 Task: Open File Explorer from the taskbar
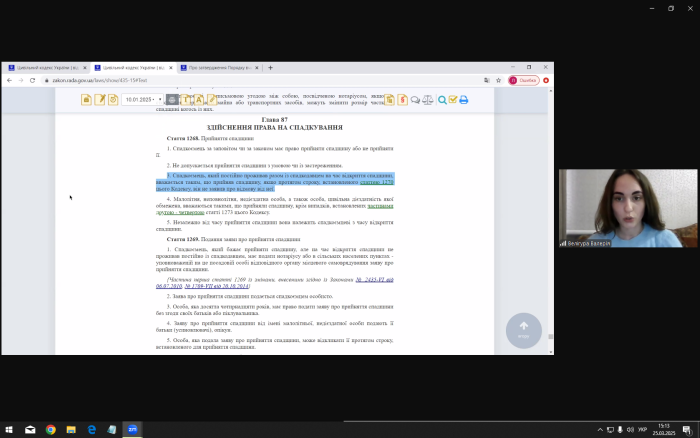point(70,429)
